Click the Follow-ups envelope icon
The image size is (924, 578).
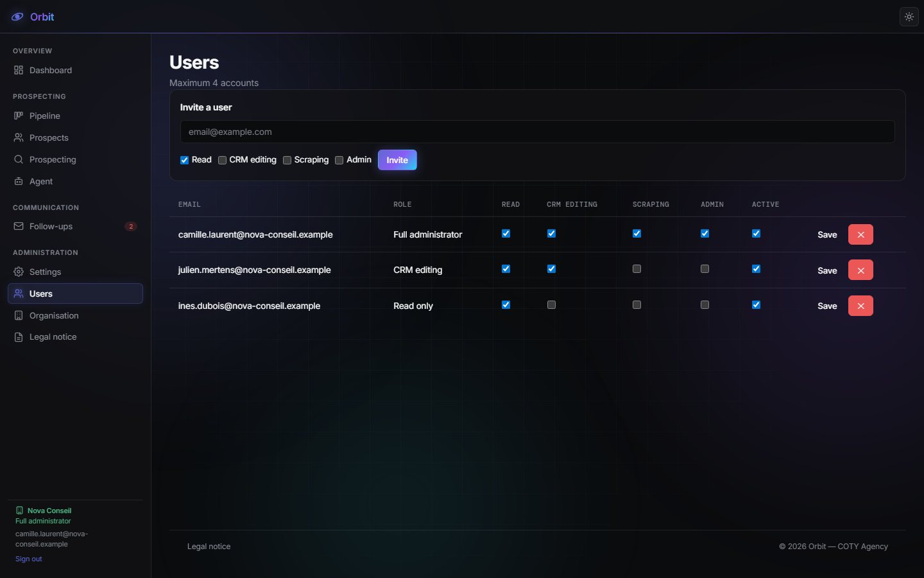coord(19,226)
